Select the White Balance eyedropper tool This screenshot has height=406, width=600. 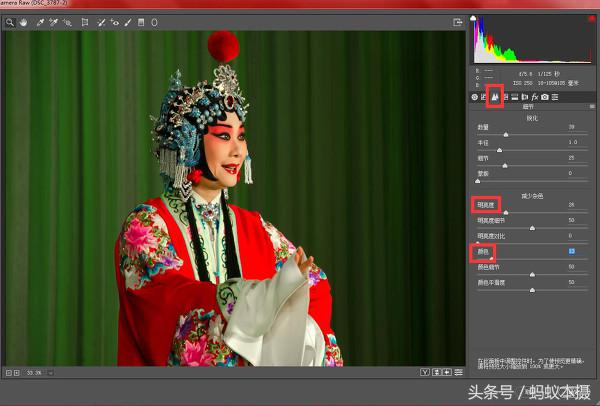40,23
